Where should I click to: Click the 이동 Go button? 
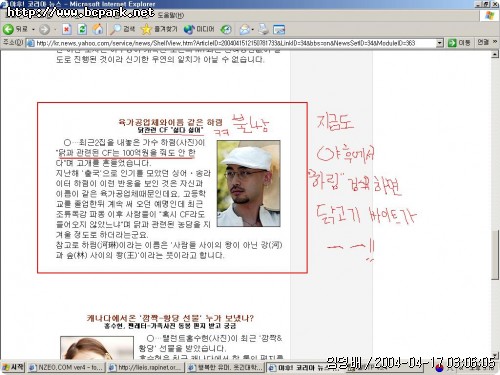click(459, 43)
